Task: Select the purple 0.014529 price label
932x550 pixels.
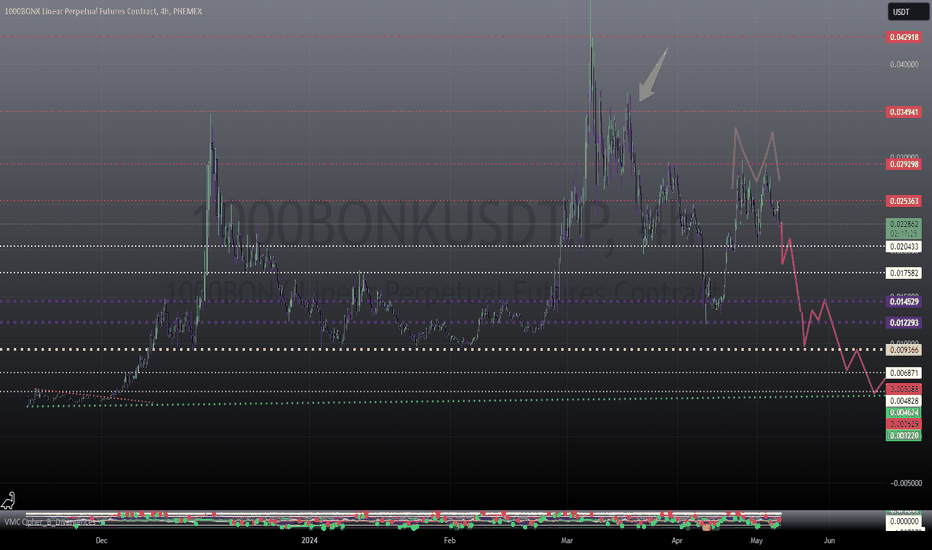Action: [903, 301]
